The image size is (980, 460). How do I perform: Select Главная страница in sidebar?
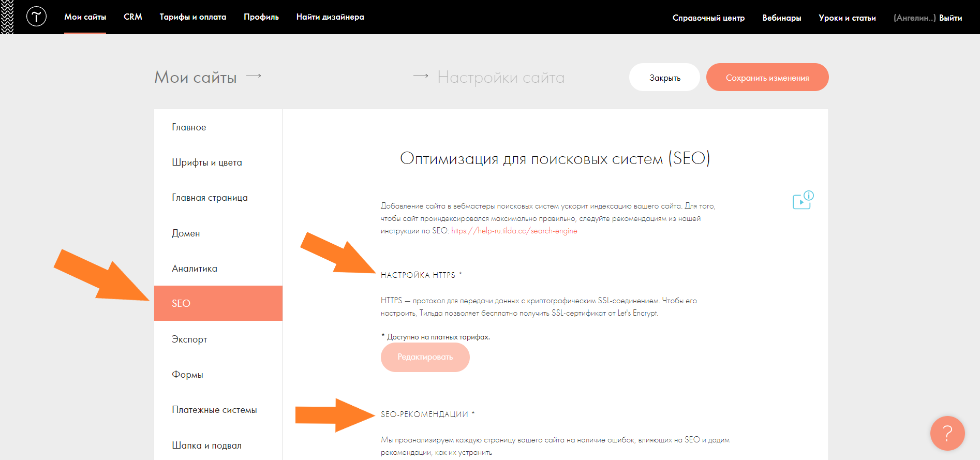click(218, 198)
